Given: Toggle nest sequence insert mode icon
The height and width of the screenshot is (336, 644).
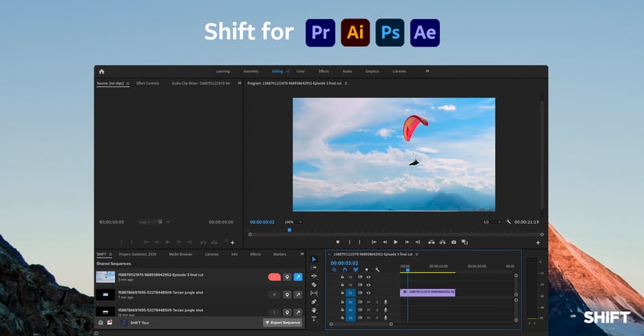Looking at the screenshot, I should pos(334,270).
